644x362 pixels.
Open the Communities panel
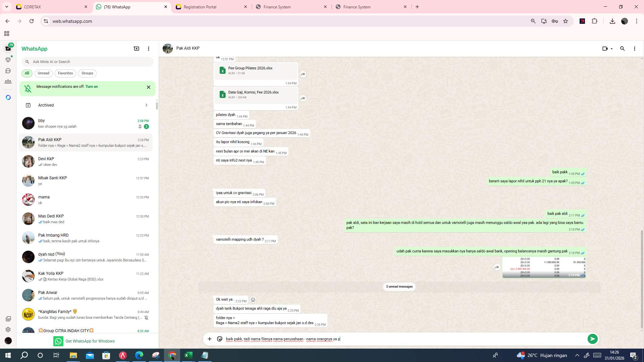(x=8, y=81)
